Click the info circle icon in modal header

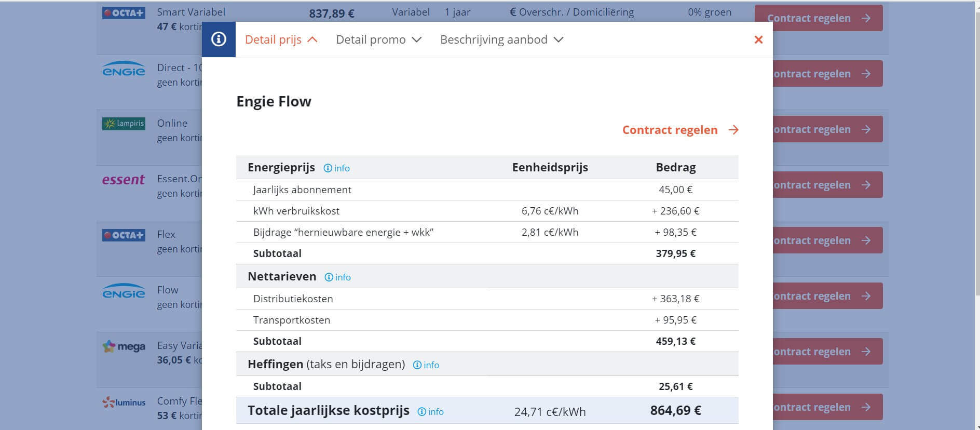point(219,39)
